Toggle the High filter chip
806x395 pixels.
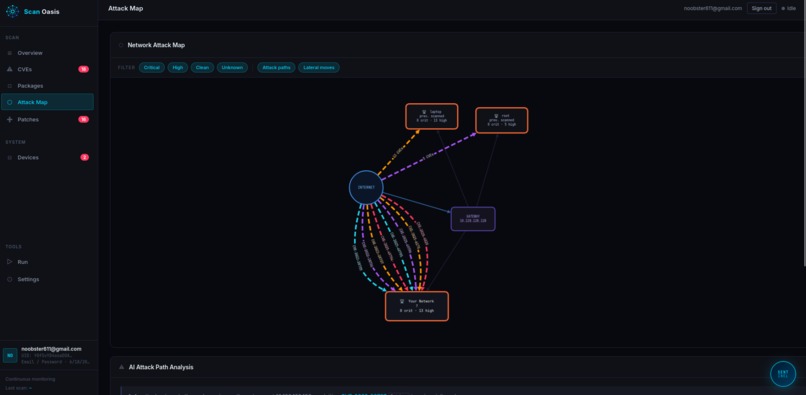[x=177, y=67]
